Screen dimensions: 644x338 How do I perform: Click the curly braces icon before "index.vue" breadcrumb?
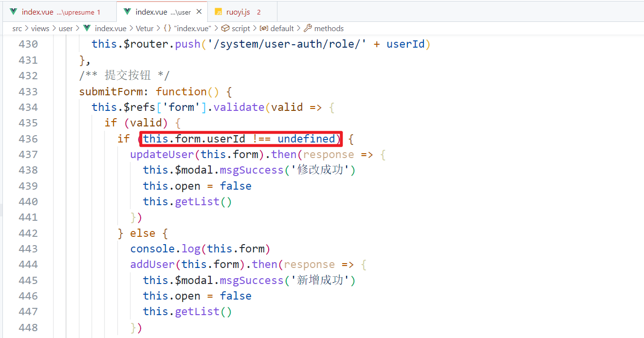[167, 28]
